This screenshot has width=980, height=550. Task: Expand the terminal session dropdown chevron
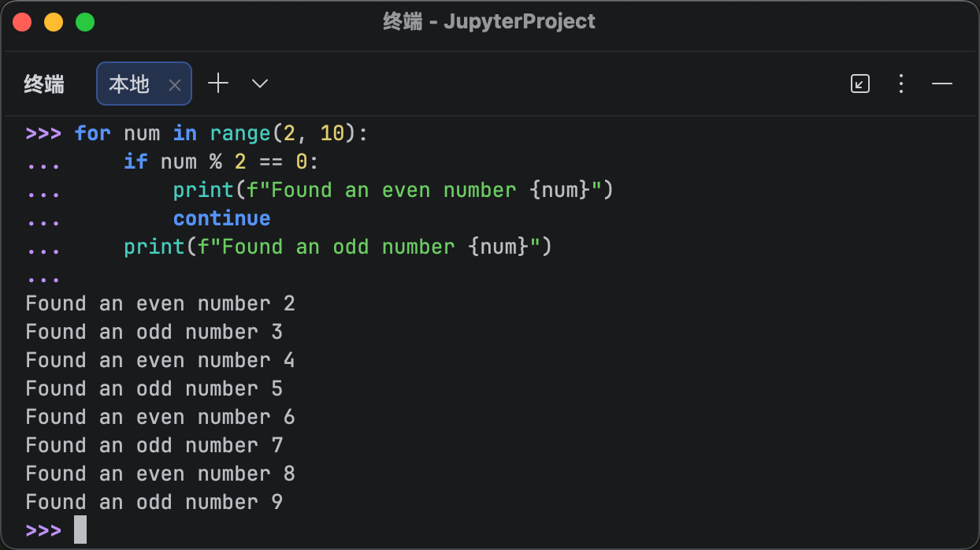(260, 84)
